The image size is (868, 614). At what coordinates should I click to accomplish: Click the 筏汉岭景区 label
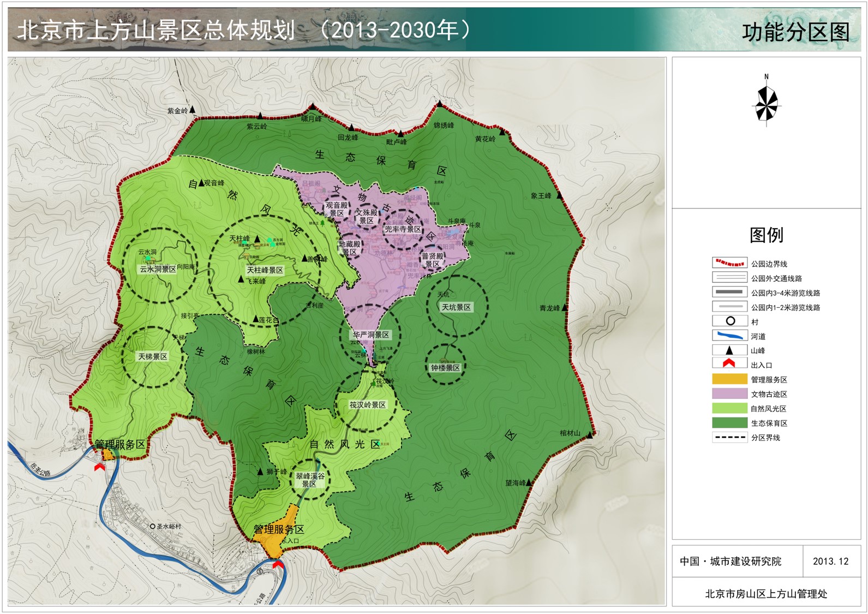pyautogui.click(x=368, y=405)
